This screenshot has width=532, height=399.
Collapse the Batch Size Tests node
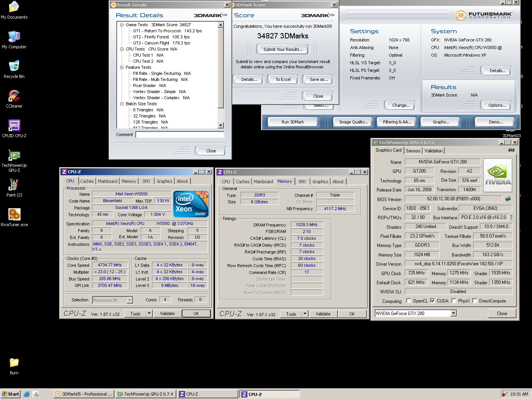point(122,104)
